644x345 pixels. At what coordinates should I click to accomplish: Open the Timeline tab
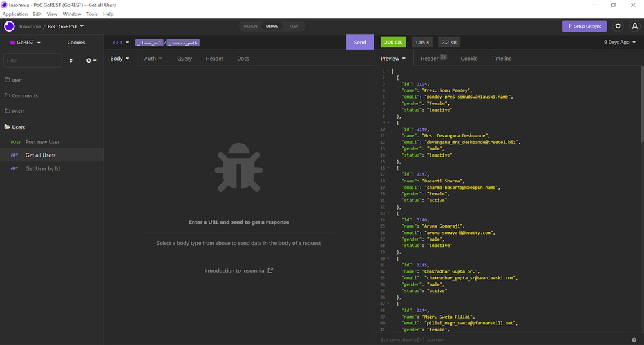(x=502, y=59)
